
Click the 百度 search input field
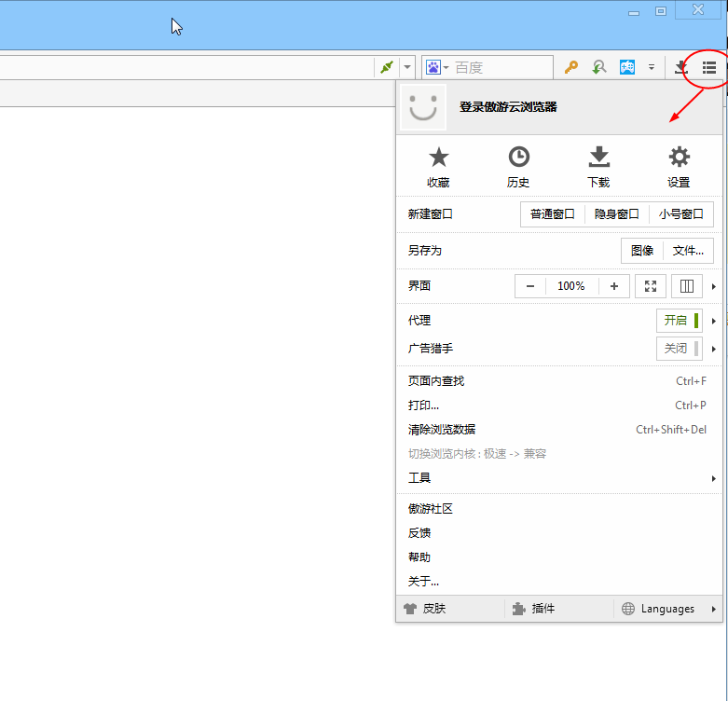pyautogui.click(x=501, y=68)
